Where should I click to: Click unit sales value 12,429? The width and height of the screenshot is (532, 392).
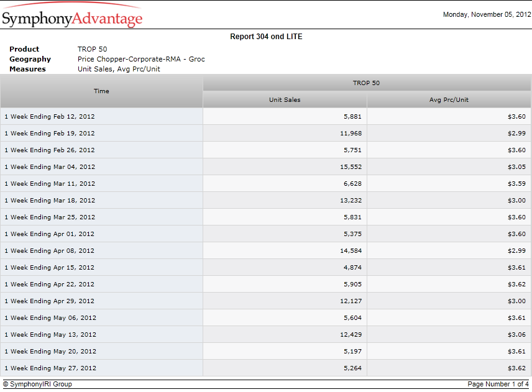click(x=351, y=335)
